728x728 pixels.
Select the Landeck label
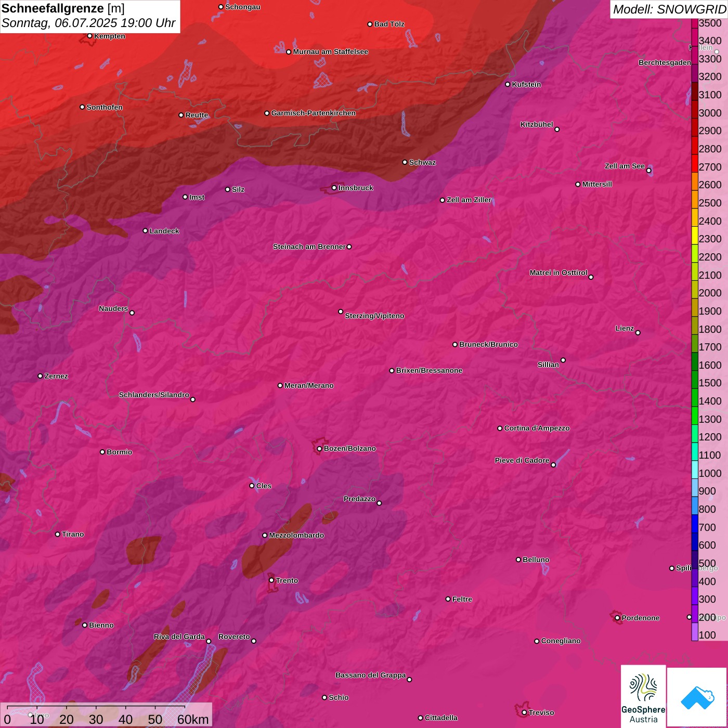click(164, 231)
